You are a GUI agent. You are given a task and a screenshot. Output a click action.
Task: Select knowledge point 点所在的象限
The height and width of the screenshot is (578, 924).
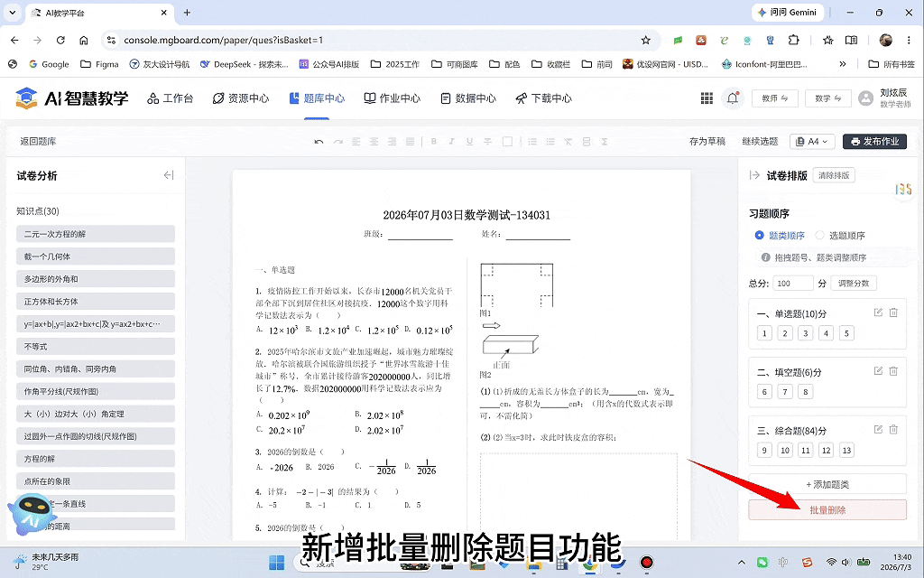point(96,481)
